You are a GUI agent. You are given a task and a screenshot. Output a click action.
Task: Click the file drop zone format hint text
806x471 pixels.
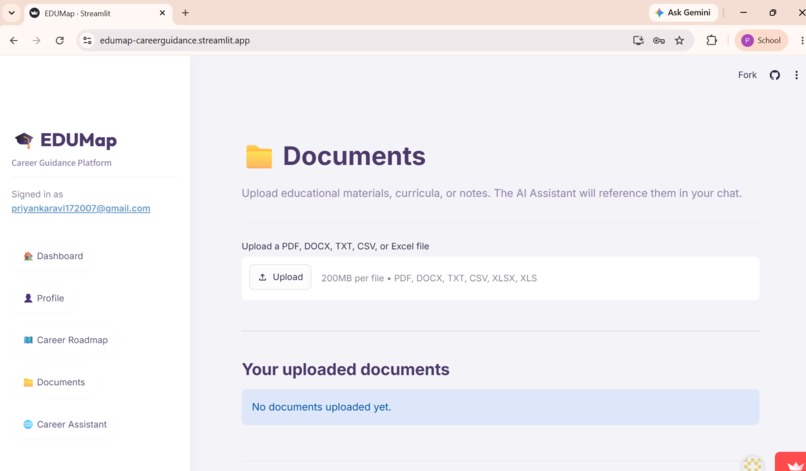tap(429, 278)
